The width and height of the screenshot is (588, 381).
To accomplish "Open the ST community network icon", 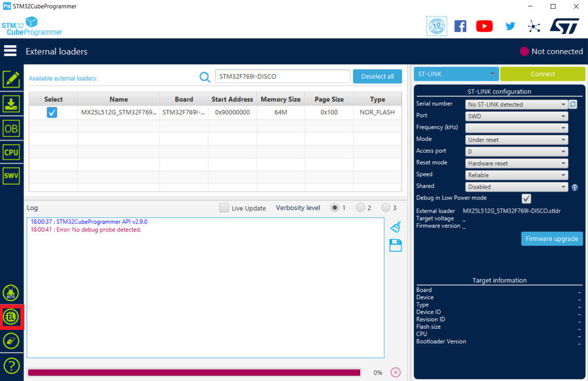I will pyautogui.click(x=534, y=26).
